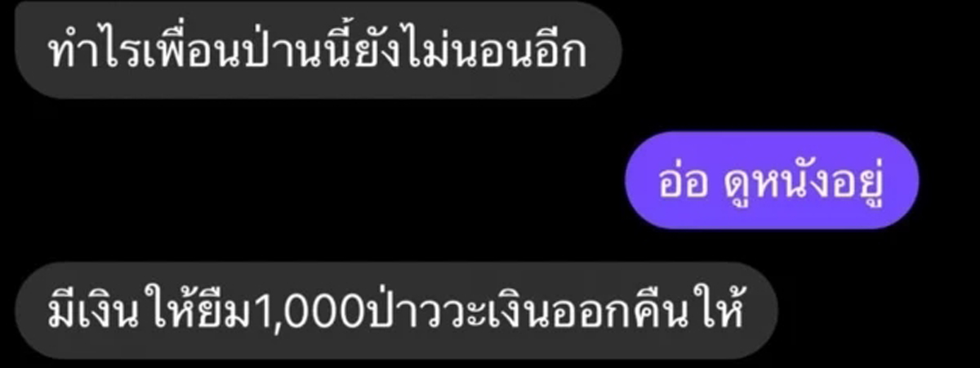980x368 pixels.
Task: Click the word ทำไร in the first message
Action: (82, 51)
